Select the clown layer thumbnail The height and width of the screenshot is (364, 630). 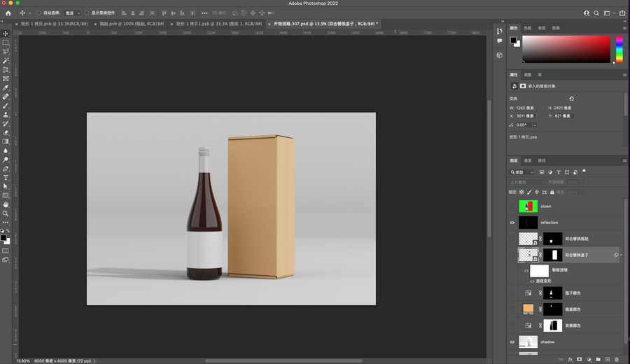(528, 206)
